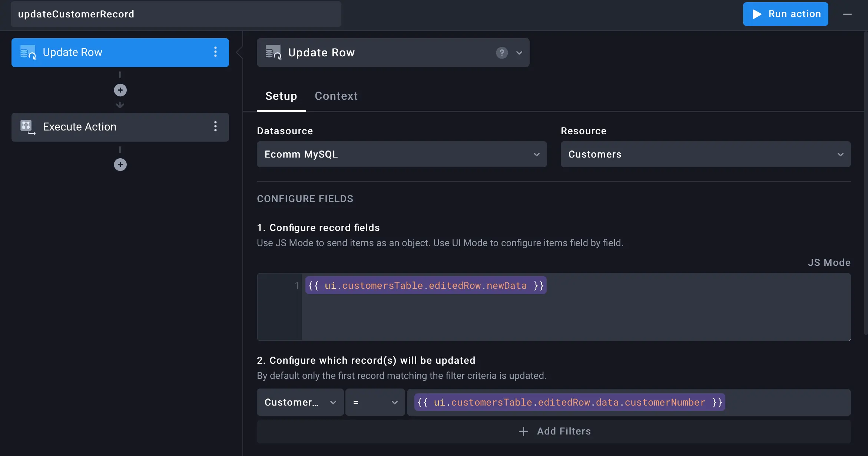Viewport: 868px width, 456px height.
Task: Add a step below Execute Action
Action: pos(120,165)
